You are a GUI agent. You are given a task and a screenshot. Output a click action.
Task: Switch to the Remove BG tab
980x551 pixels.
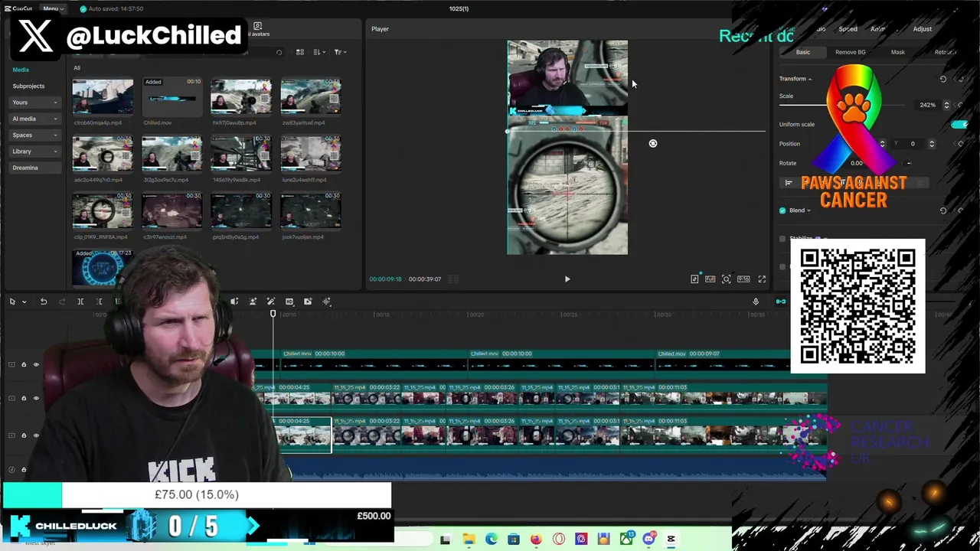click(850, 52)
